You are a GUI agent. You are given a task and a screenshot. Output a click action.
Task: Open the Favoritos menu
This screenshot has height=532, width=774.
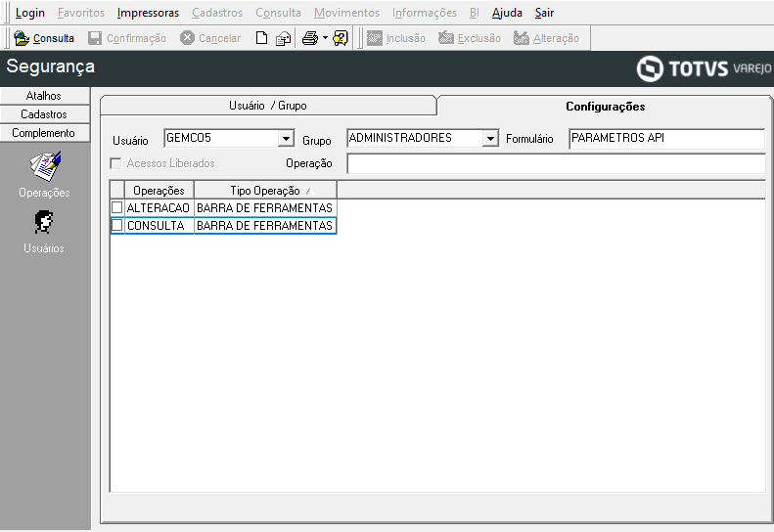pos(81,13)
